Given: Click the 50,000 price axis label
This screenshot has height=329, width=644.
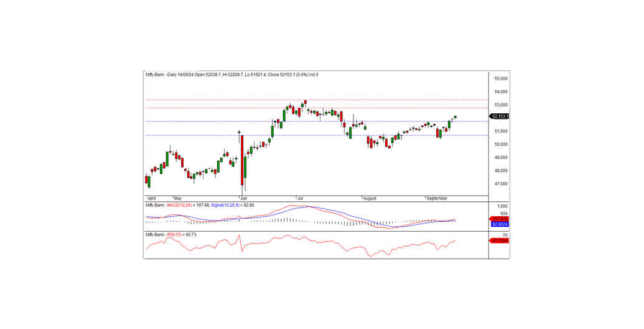Looking at the screenshot, I should (x=502, y=145).
